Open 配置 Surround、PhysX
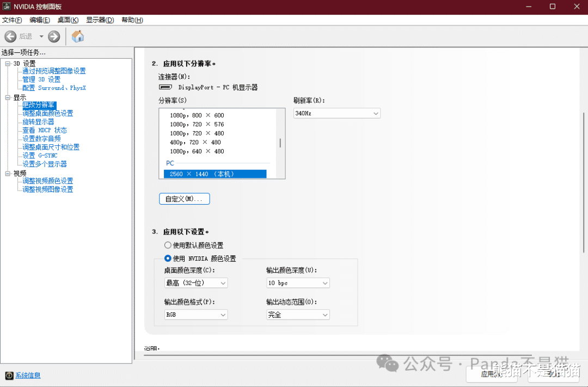Viewport: 588px width, 387px height. [x=54, y=88]
